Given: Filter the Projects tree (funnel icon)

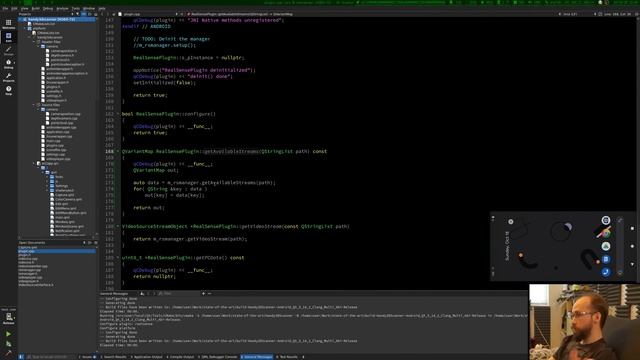Looking at the screenshot, I should click(x=78, y=14).
